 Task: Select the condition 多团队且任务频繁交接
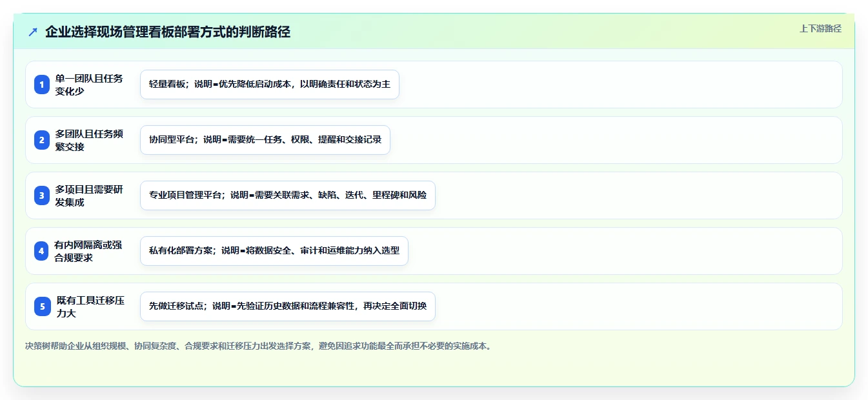tap(89, 140)
